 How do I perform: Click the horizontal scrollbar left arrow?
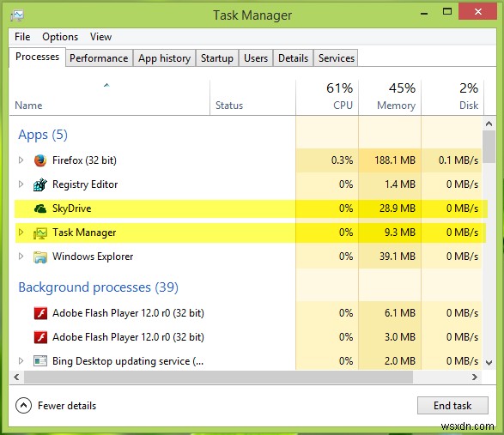coord(16,377)
